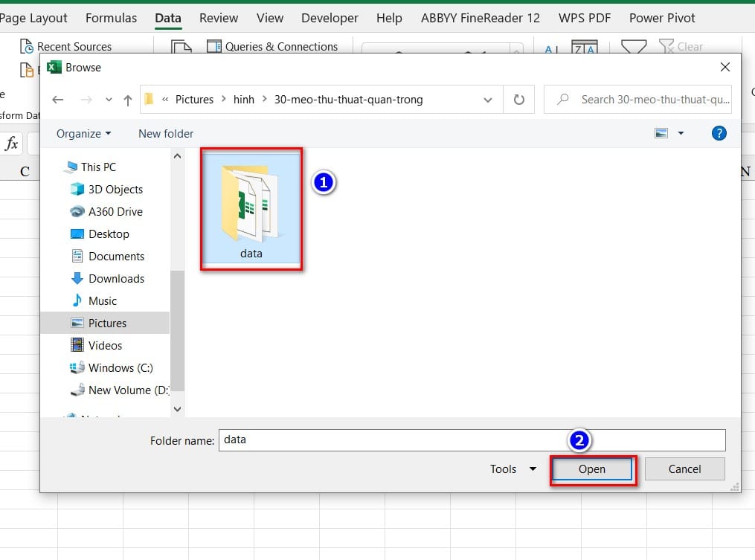Open the address bar history dropdown
Screen dimensions: 755x560
click(x=488, y=100)
